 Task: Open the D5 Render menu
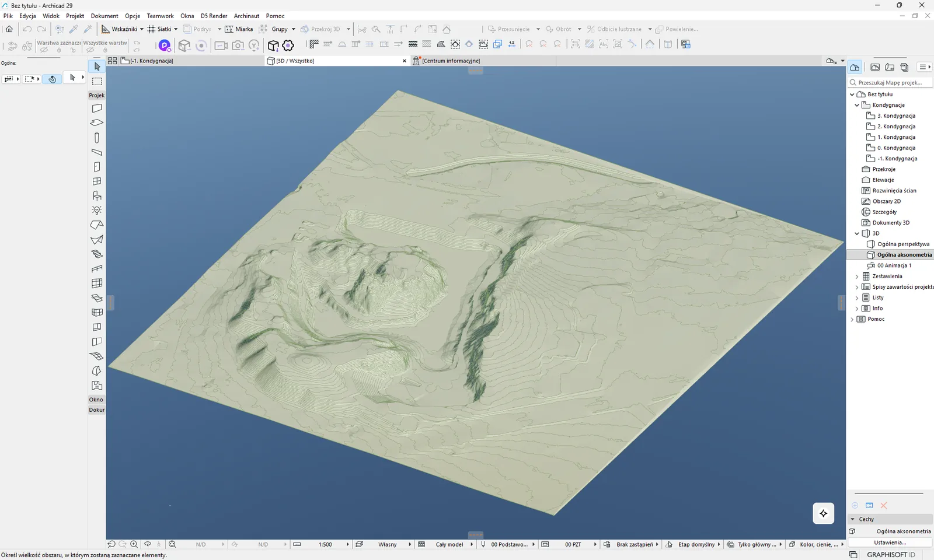(214, 16)
